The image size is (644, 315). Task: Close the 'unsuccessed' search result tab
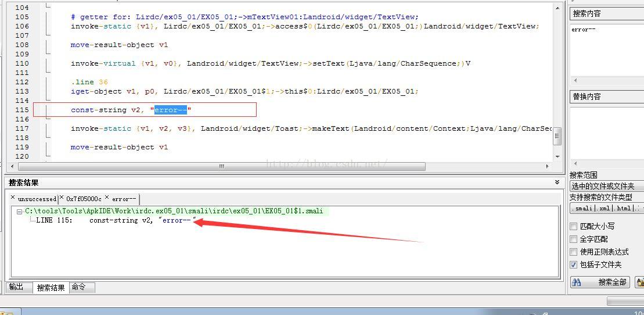(x=13, y=198)
